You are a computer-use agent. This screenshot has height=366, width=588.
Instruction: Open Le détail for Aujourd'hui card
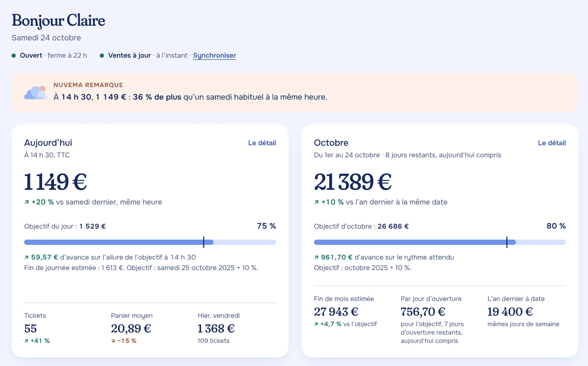[262, 143]
